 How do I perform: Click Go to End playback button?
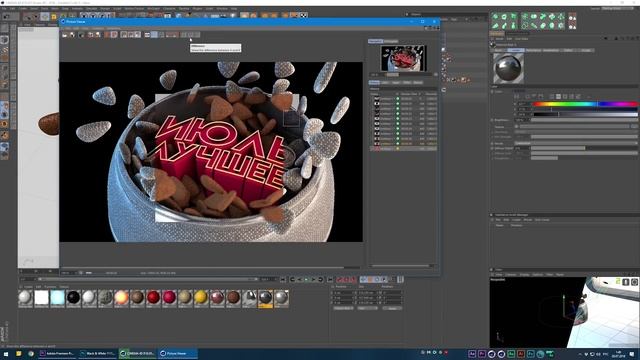tap(330, 280)
